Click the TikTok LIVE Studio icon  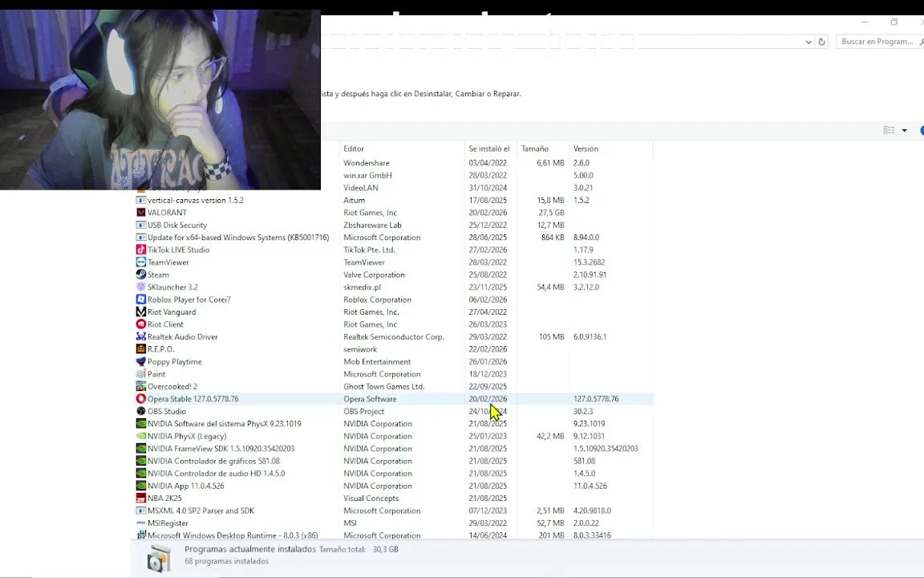coord(141,250)
